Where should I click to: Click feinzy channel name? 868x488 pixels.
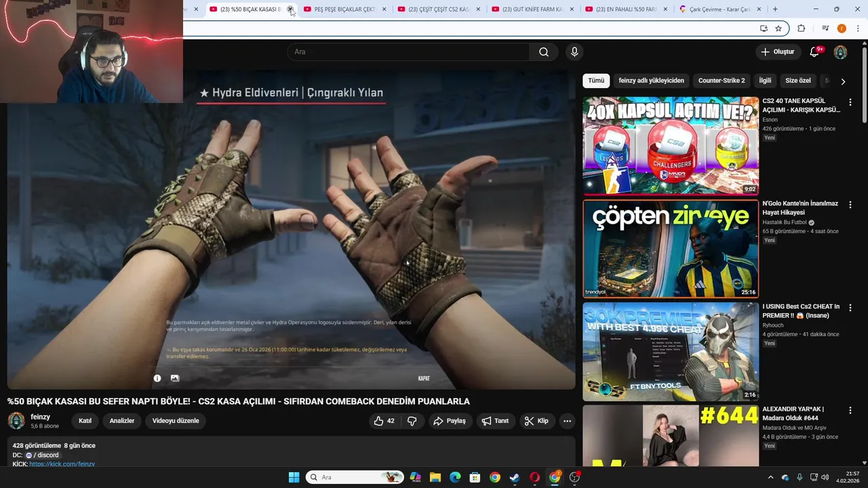pyautogui.click(x=40, y=417)
